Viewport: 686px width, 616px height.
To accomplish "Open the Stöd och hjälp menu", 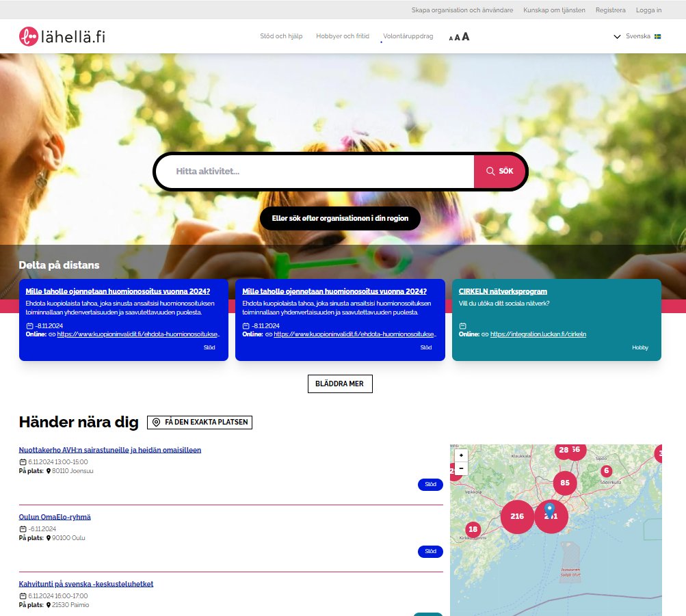I will click(281, 36).
